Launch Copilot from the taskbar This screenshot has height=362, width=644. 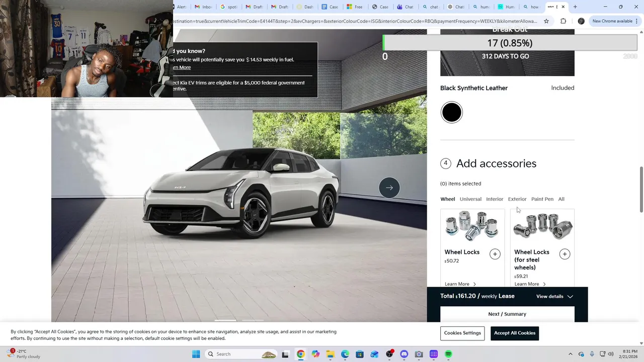coord(315,354)
